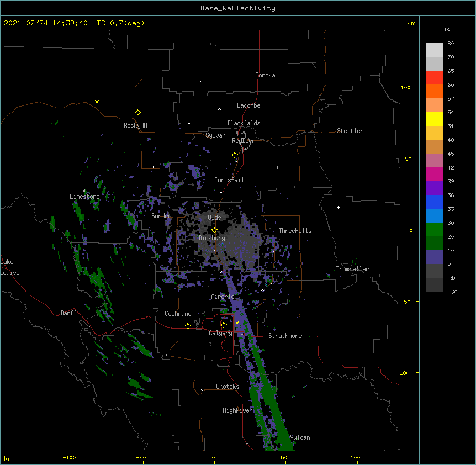
Task: Click the 80 value on the dBZ legend
Action: [x=451, y=44]
